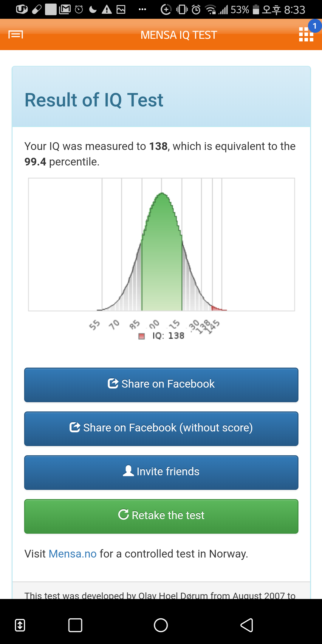The image size is (322, 644).
Task: Tap the refresh icon on Retake the test
Action: click(123, 514)
